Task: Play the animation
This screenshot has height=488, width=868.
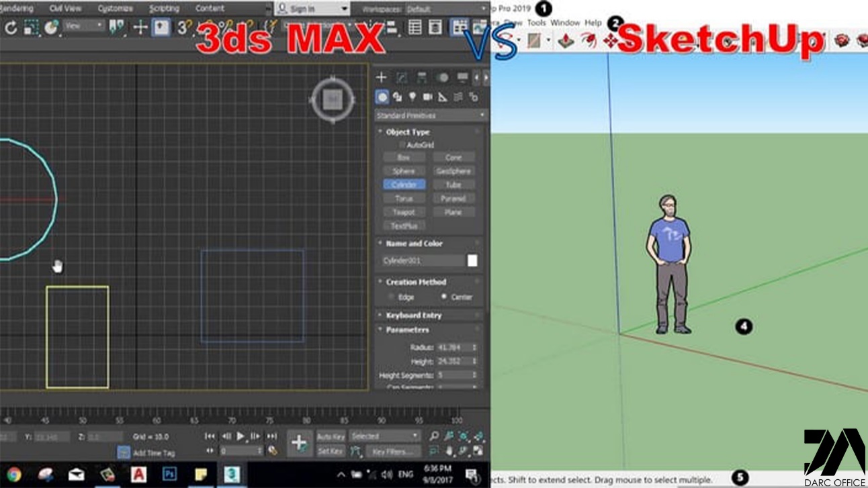Action: [241, 436]
